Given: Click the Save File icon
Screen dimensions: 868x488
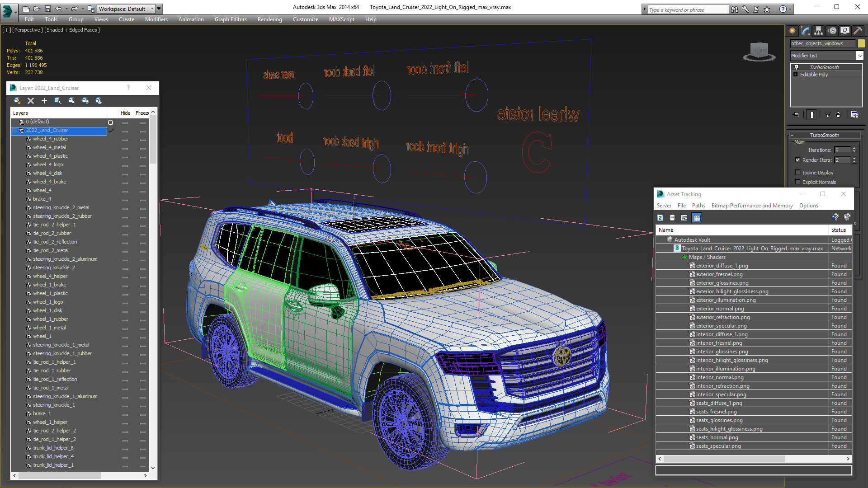Looking at the screenshot, I should [x=47, y=9].
